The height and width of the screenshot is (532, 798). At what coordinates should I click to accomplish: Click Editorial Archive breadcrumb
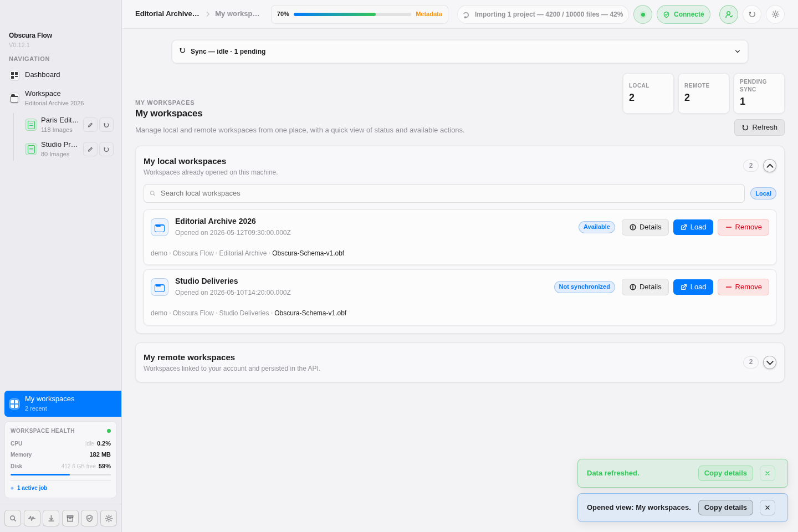167,14
